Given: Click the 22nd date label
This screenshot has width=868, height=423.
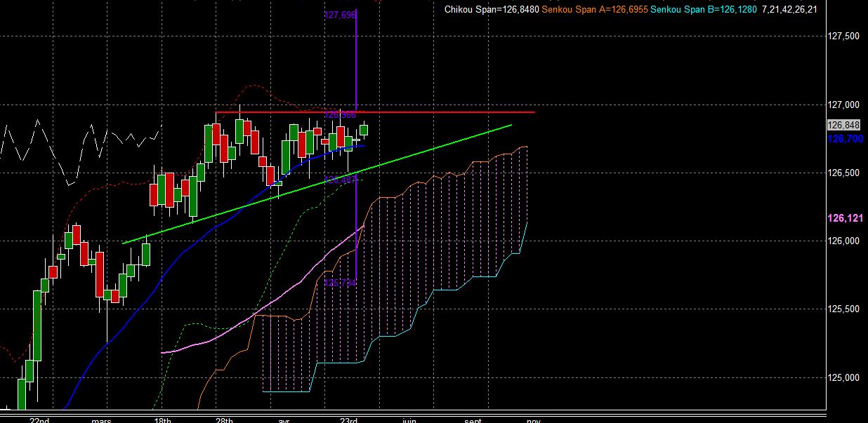Looking at the screenshot, I should [39, 419].
